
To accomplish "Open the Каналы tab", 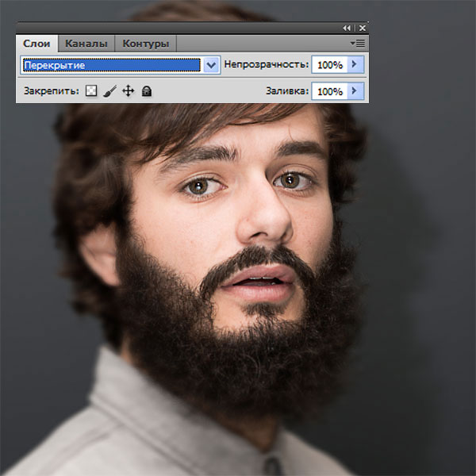I will click(86, 44).
